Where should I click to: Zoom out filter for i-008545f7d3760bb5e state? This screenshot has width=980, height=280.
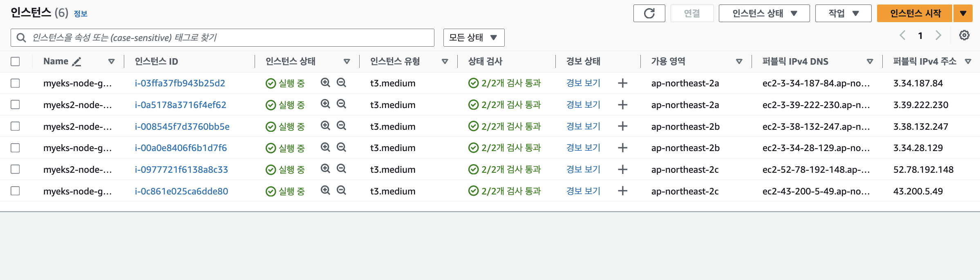pos(341,126)
